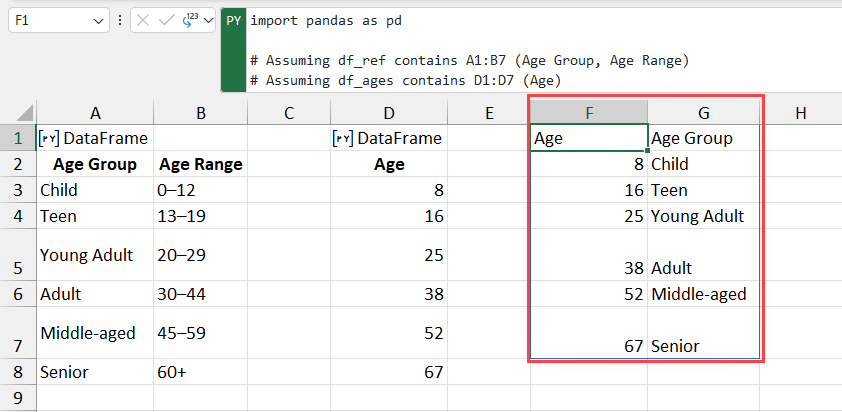842x412 pixels.
Task: Select cell A4 containing 'Teen'
Action: (95, 216)
